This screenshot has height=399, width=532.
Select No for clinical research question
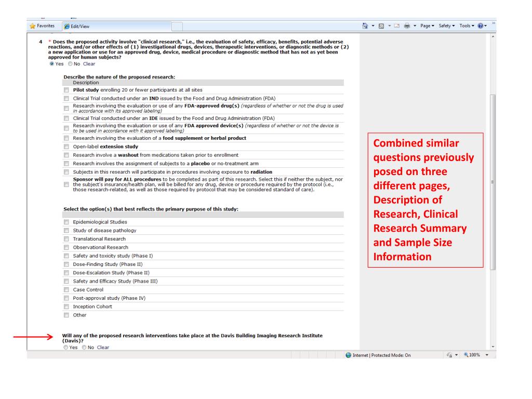(70, 64)
